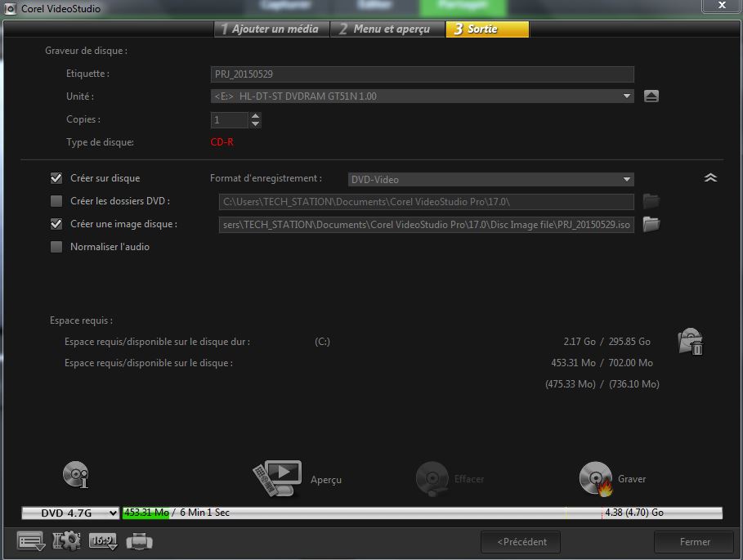Click the 4.38 (4.70) Go capacity text
This screenshot has width=743, height=560.
[634, 512]
